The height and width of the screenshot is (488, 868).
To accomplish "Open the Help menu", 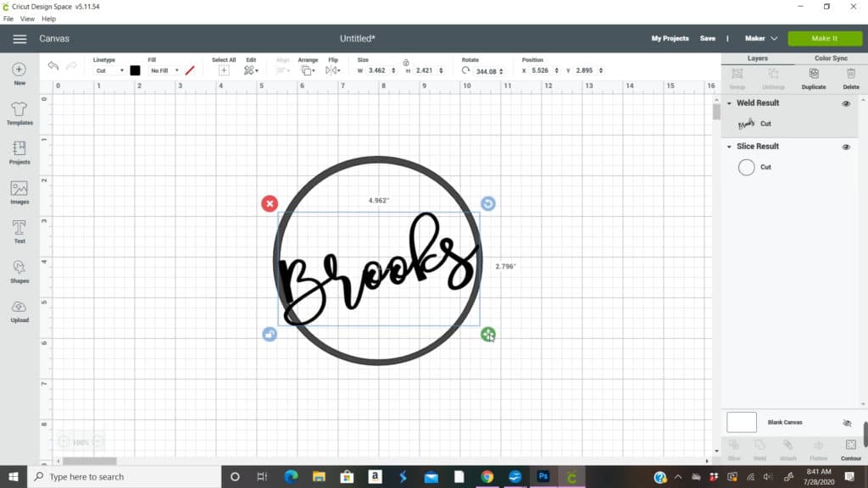I will click(x=48, y=19).
